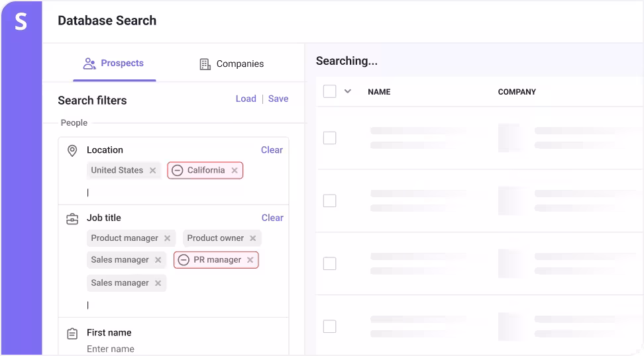Viewport: 644px width, 356px height.
Task: Click the exclude icon on PR manager
Action: tap(184, 260)
